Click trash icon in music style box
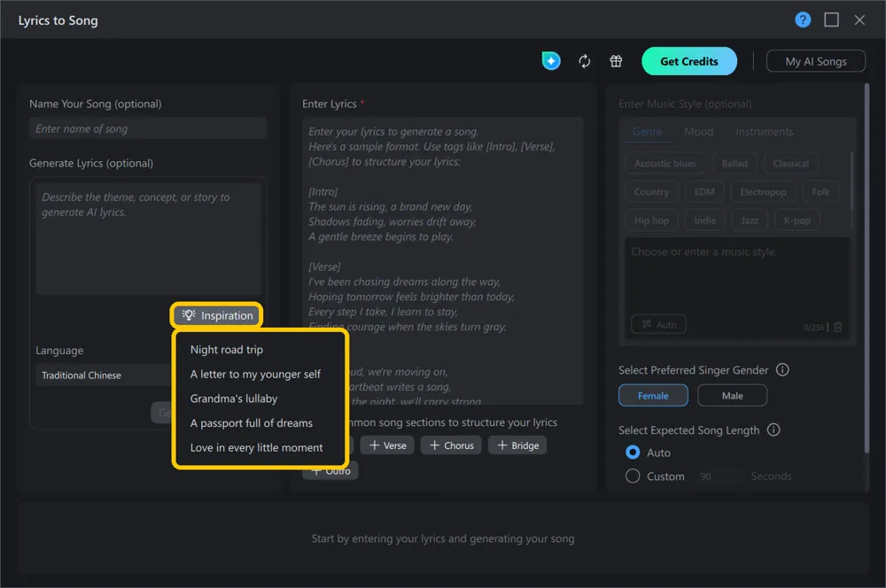The width and height of the screenshot is (886, 588). (x=838, y=327)
